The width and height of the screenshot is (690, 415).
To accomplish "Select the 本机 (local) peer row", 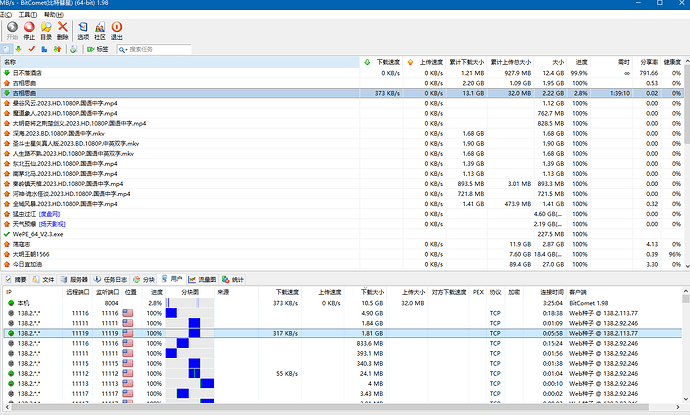I will 342,303.
